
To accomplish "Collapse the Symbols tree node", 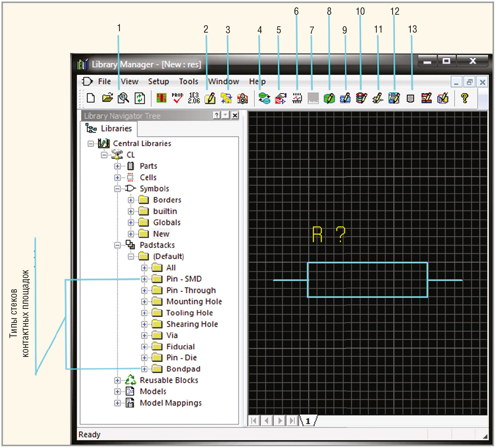I will pyautogui.click(x=117, y=189).
